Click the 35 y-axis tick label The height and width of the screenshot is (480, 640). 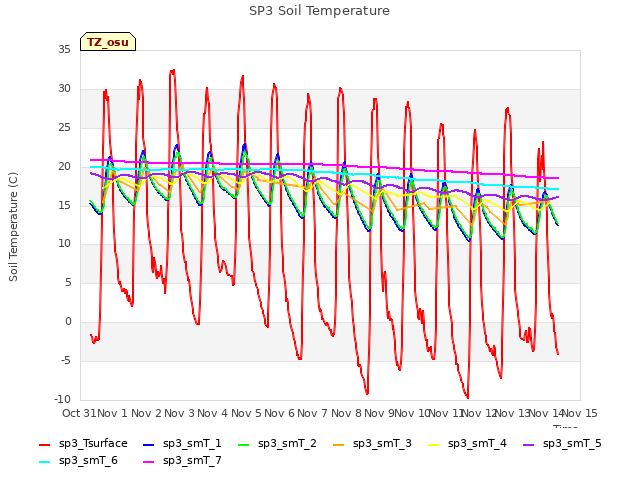tap(64, 50)
